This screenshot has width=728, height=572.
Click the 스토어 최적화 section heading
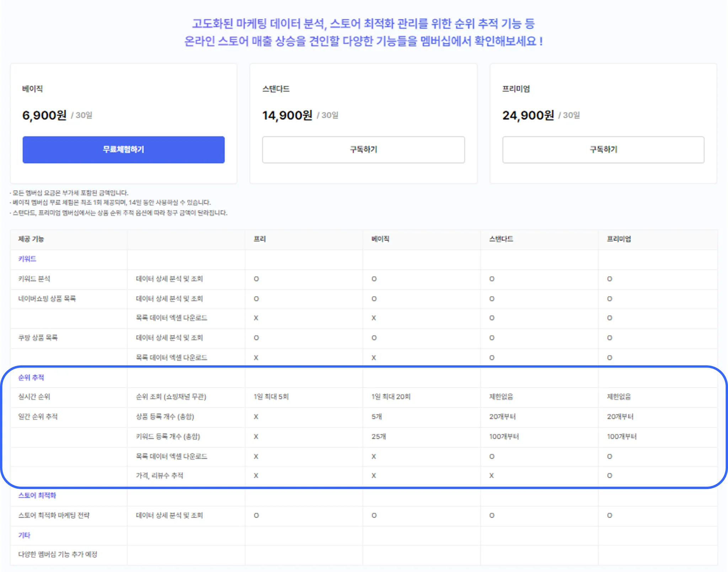point(37,495)
